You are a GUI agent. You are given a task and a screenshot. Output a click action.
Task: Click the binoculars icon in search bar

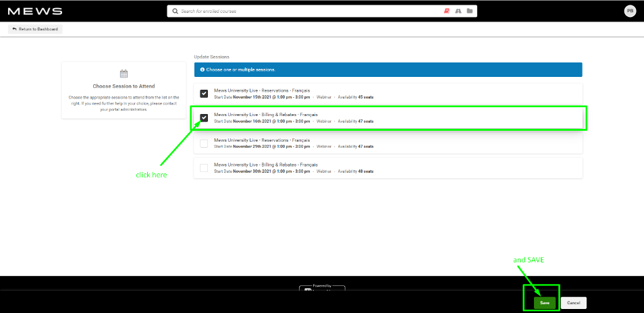[458, 11]
